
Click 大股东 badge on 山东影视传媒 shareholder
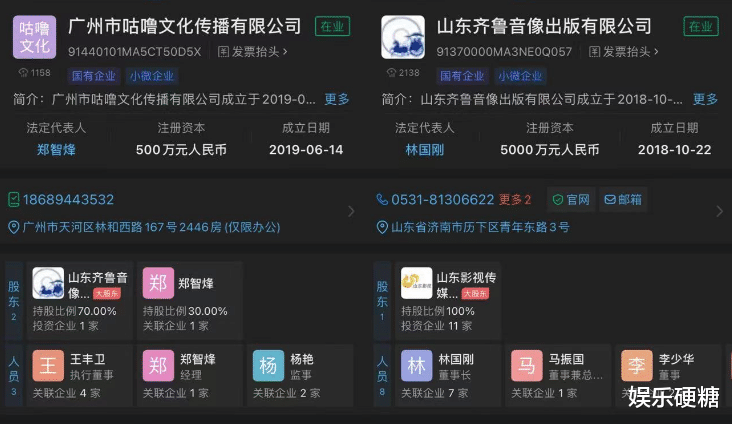[x=475, y=293]
